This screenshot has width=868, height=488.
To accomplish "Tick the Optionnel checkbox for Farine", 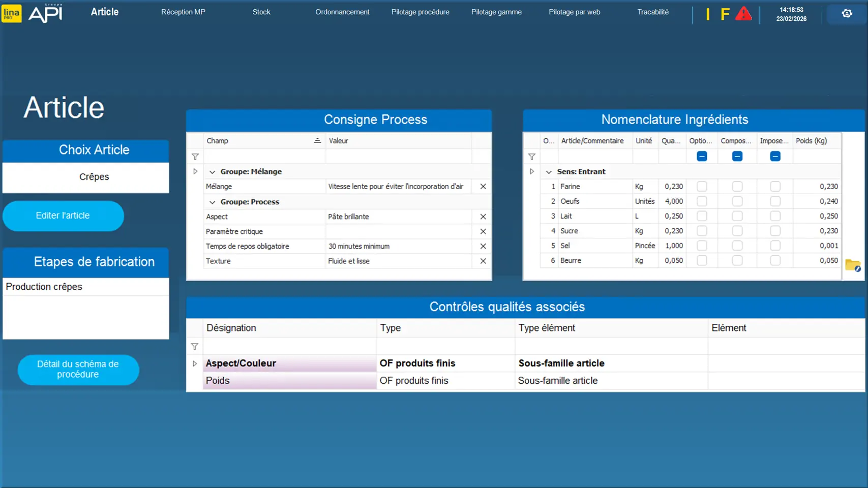I will tap(702, 187).
